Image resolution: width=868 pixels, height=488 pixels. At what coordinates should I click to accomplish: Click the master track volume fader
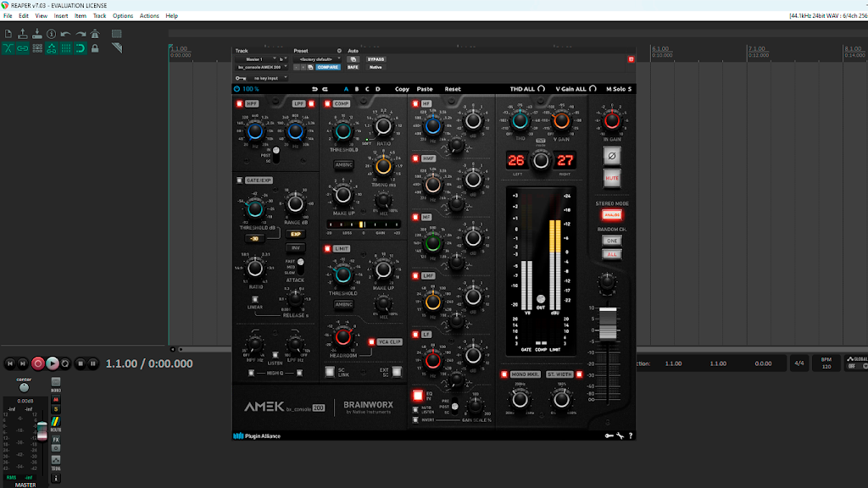click(42, 430)
